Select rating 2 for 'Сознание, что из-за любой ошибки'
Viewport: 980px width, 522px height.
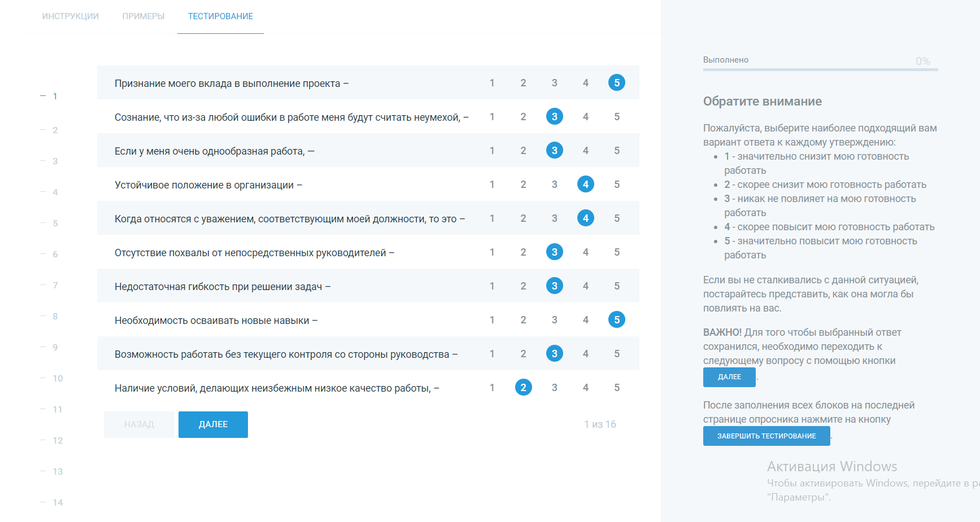click(x=523, y=117)
